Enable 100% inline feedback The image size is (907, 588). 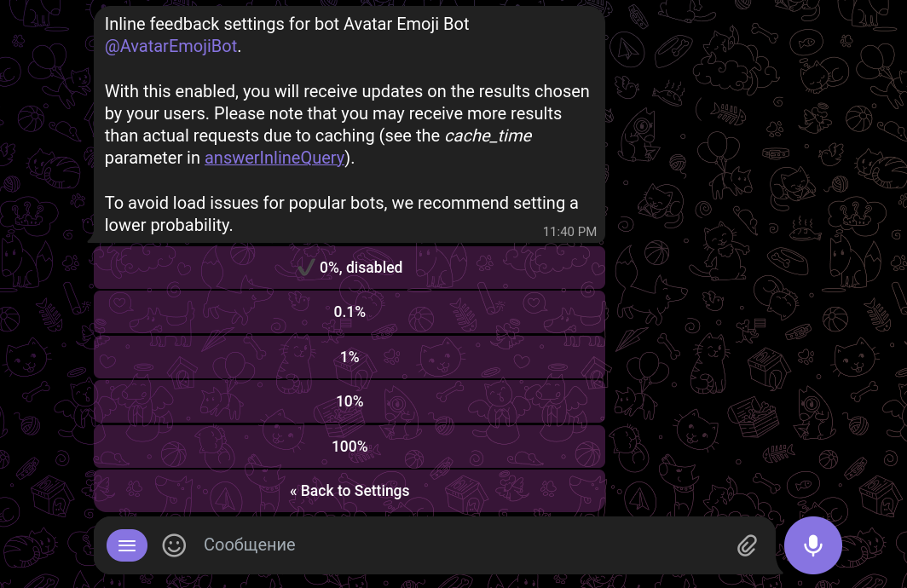click(350, 446)
